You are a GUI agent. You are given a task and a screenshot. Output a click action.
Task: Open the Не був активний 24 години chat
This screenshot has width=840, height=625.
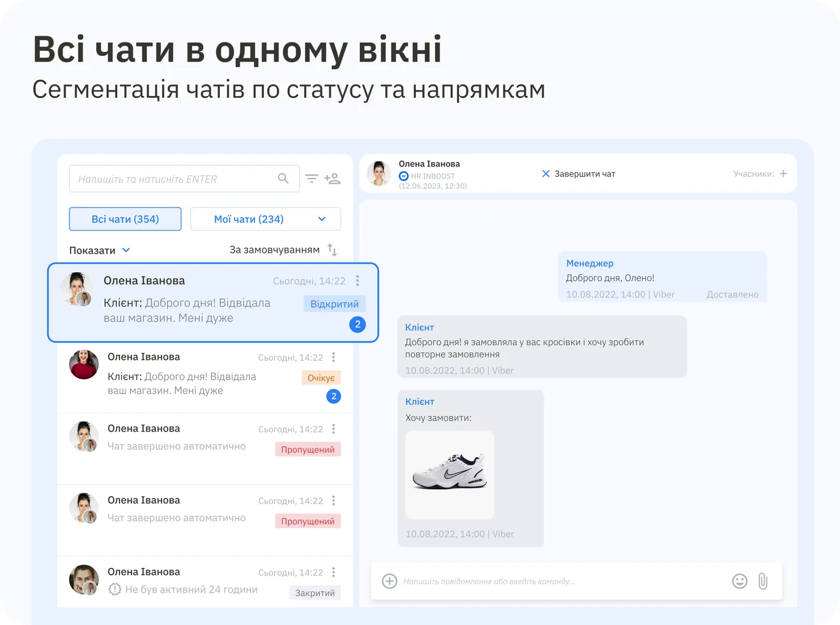pos(205,581)
